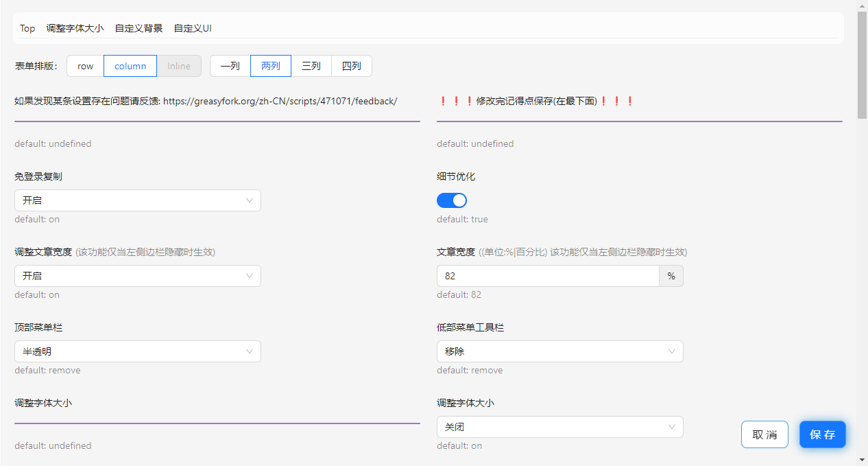Image resolution: width=868 pixels, height=466 pixels.
Task: Switch form layout to 四列
Action: [x=351, y=65]
